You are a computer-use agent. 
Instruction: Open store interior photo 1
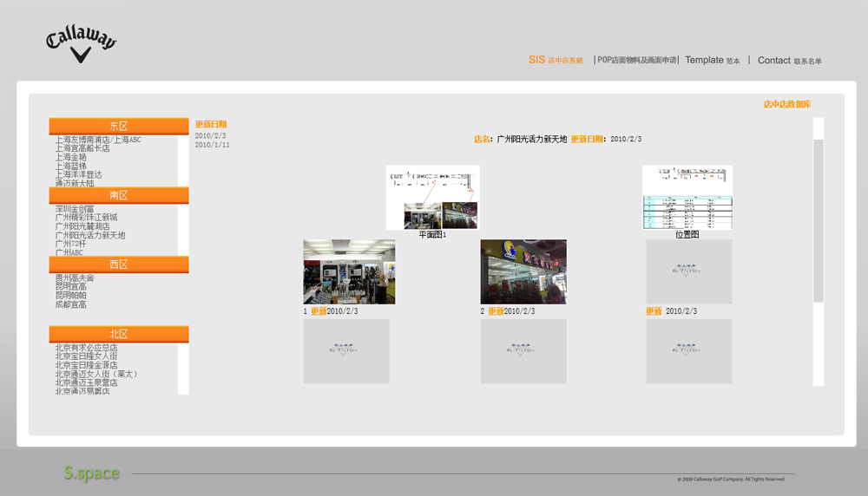click(349, 272)
